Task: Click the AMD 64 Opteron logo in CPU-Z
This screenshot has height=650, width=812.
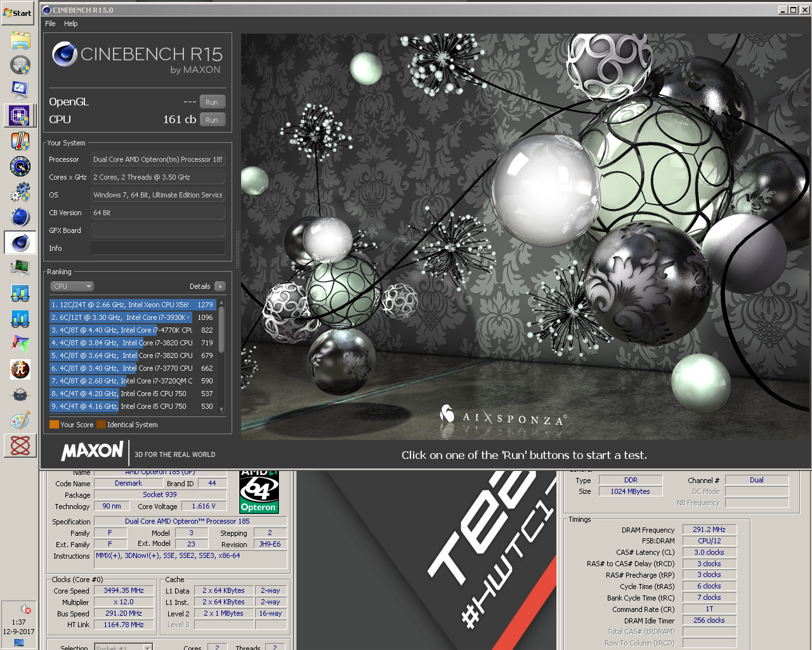Action: tap(259, 492)
